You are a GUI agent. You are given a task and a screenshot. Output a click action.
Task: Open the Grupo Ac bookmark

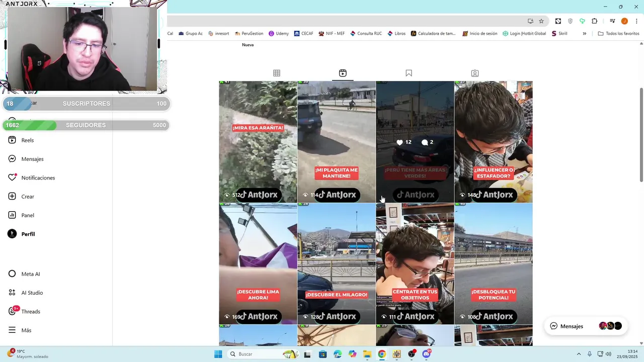[x=191, y=34]
